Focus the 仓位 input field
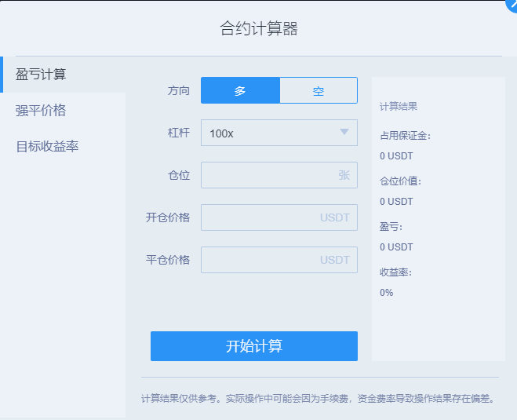 point(279,175)
